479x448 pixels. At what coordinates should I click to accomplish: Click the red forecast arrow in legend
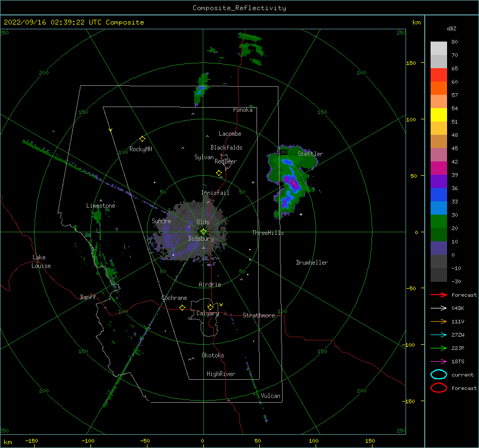439,295
